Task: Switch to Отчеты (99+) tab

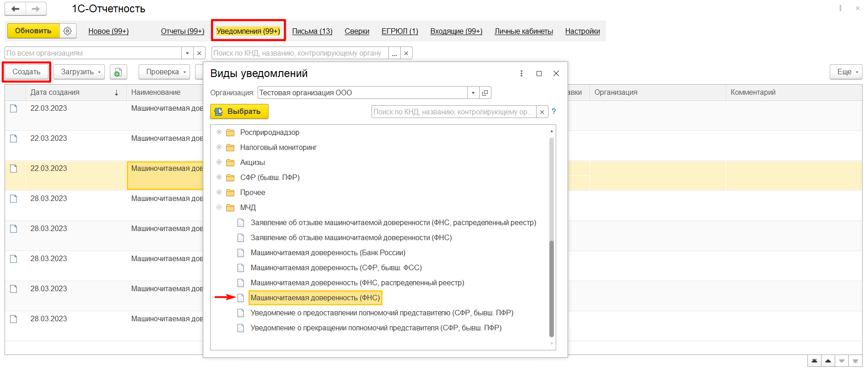Action: (x=182, y=31)
